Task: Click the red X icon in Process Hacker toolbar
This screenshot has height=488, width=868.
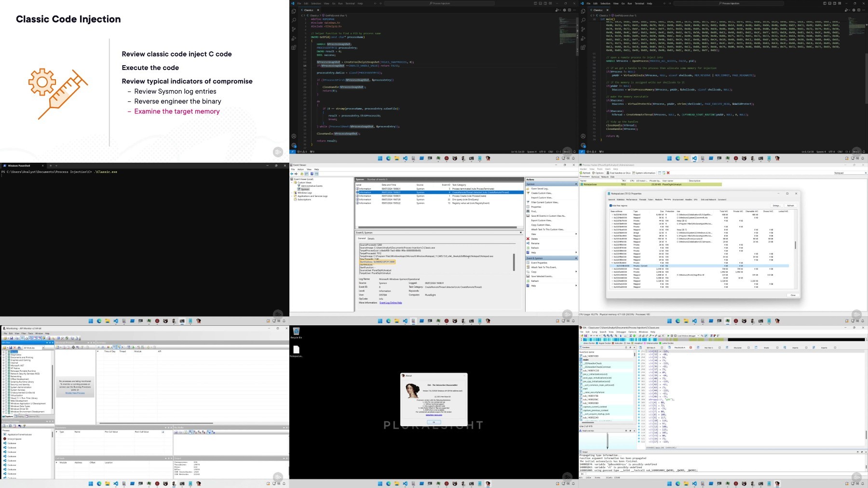Action: [668, 173]
